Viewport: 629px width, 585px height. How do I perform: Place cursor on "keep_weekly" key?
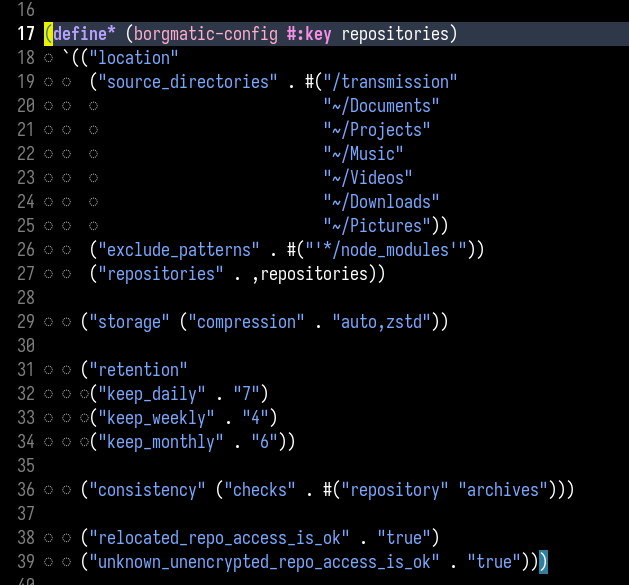(x=151, y=418)
